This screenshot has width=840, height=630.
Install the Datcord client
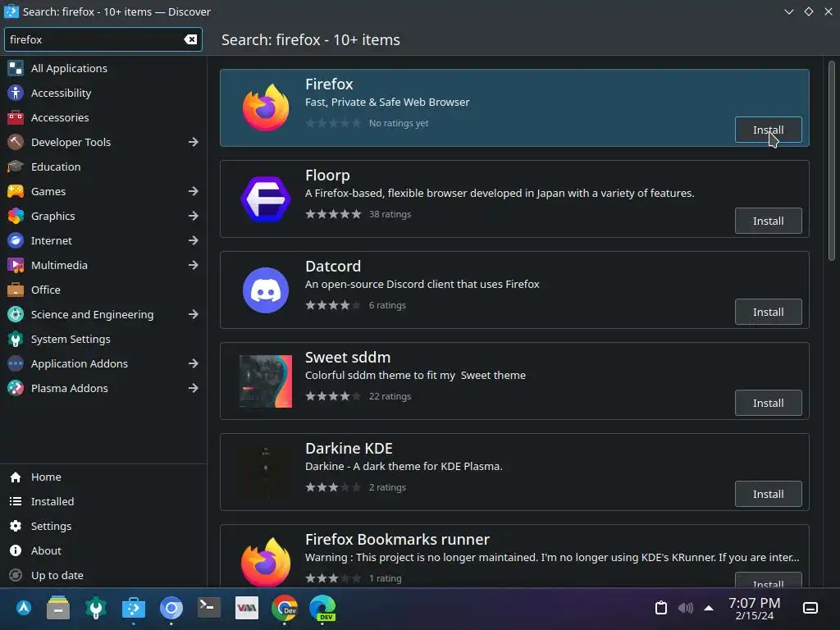pyautogui.click(x=768, y=312)
